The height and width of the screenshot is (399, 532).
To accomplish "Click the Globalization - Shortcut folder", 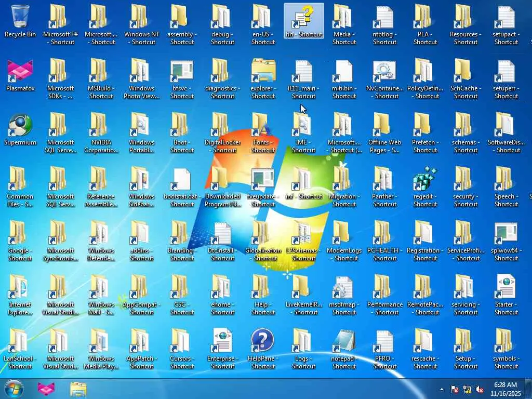I will 263,241.
